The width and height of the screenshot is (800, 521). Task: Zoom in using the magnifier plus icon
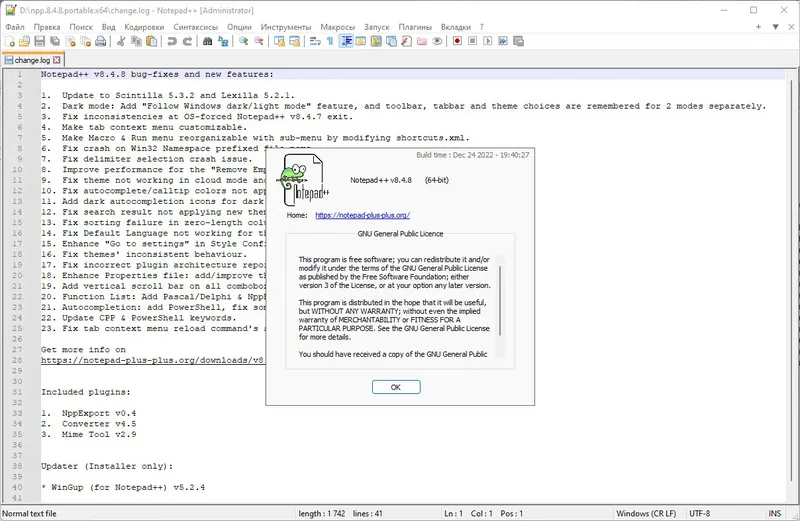pyautogui.click(x=243, y=41)
